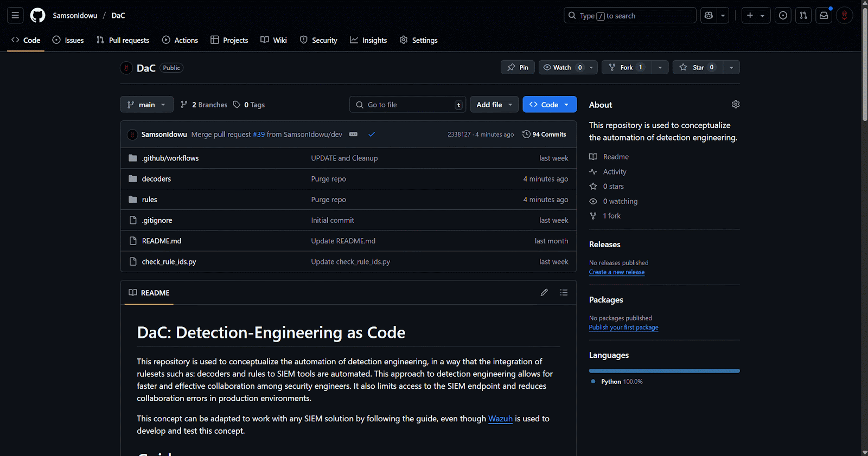The image size is (868, 456).
Task: Edit README with the pencil icon
Action: (544, 292)
